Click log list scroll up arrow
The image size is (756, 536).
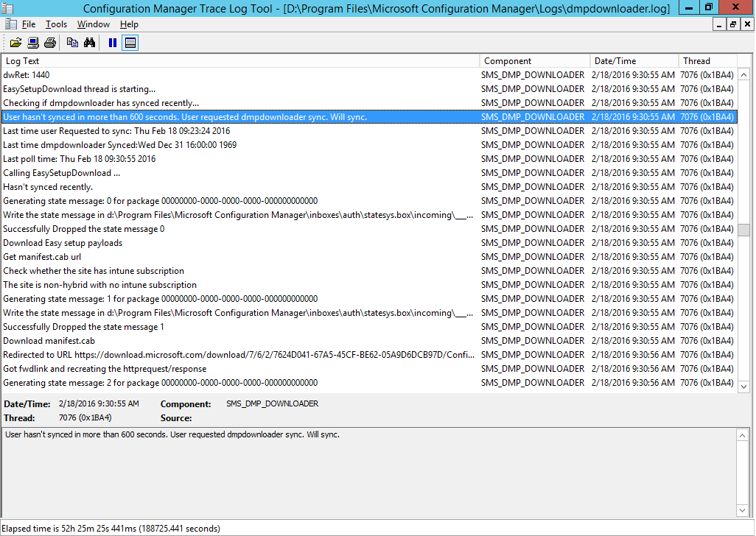point(744,74)
